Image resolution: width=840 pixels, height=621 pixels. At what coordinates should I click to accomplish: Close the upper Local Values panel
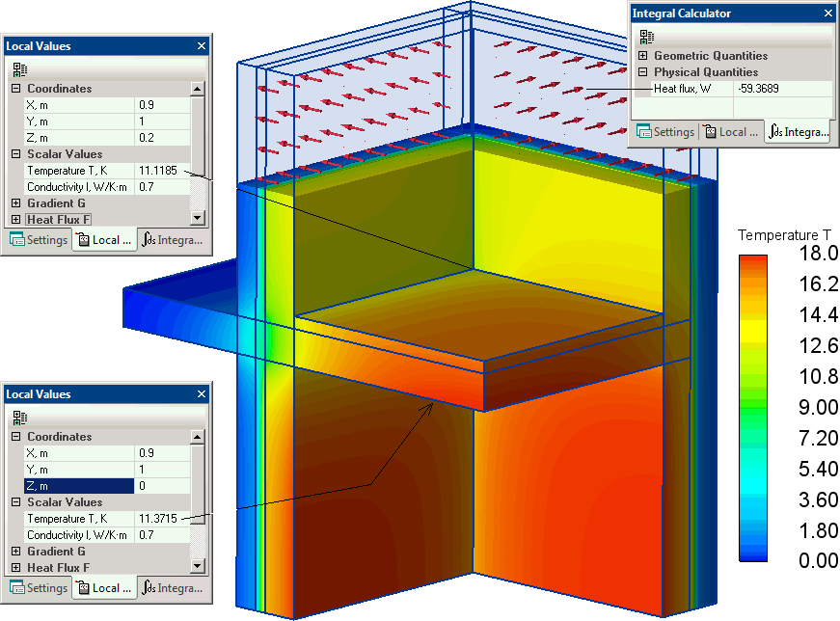pos(202,46)
